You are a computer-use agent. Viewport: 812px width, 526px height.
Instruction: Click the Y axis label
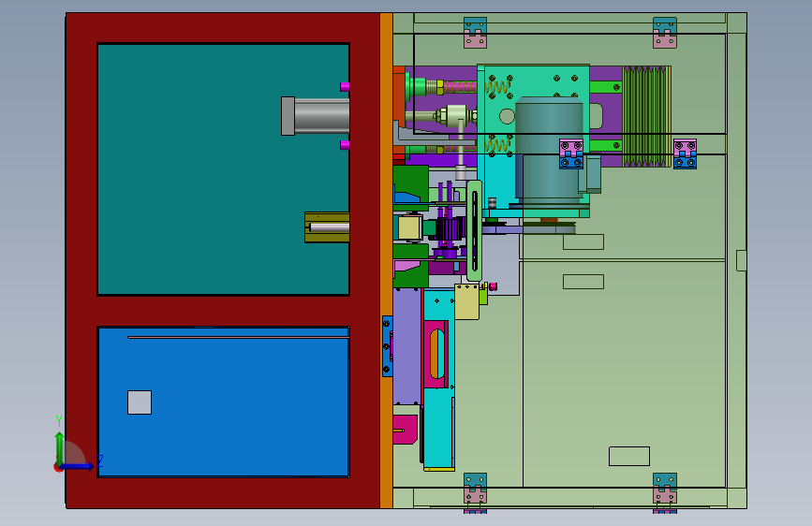coord(59,421)
